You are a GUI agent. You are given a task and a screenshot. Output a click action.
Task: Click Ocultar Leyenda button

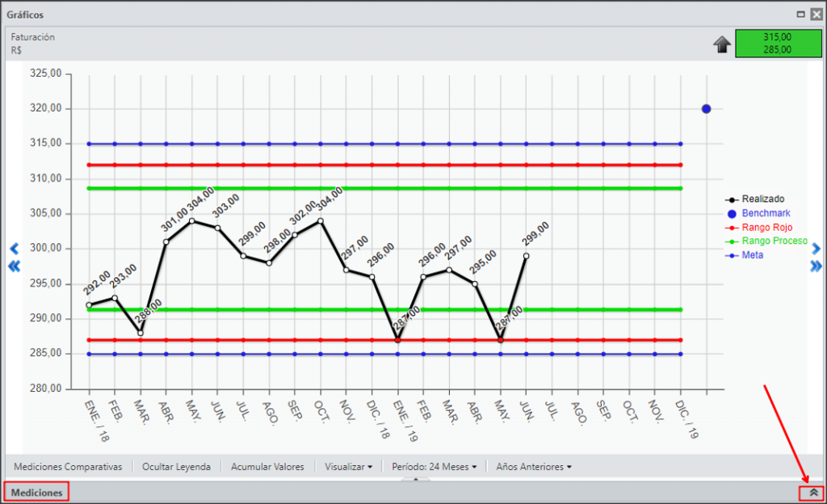176,467
